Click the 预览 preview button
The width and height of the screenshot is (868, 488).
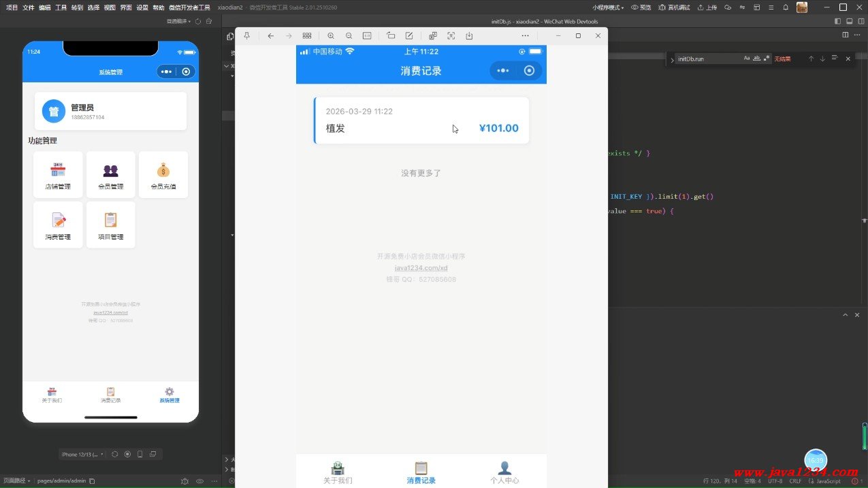(x=641, y=7)
